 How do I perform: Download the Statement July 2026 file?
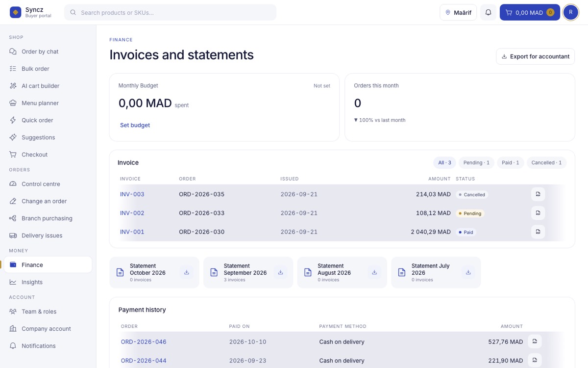pyautogui.click(x=468, y=272)
